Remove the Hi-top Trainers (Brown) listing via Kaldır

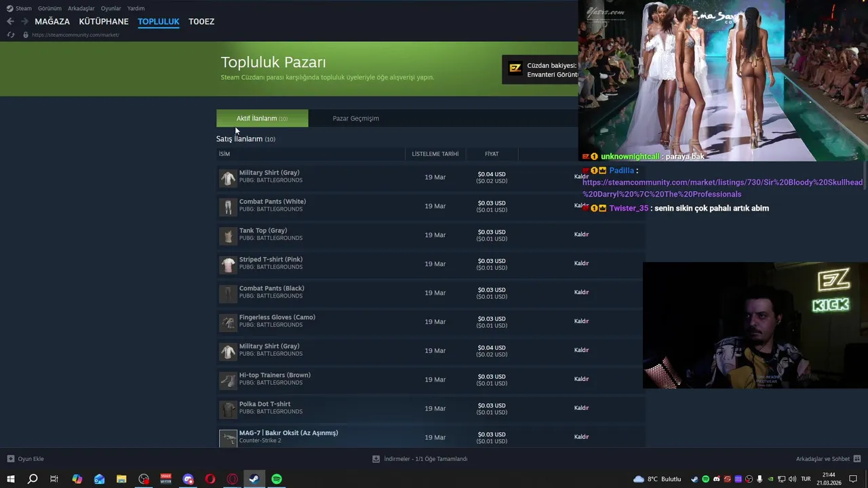click(581, 379)
